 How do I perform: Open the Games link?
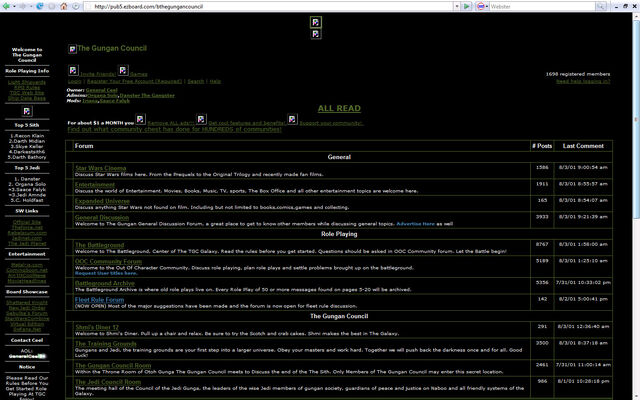139,74
